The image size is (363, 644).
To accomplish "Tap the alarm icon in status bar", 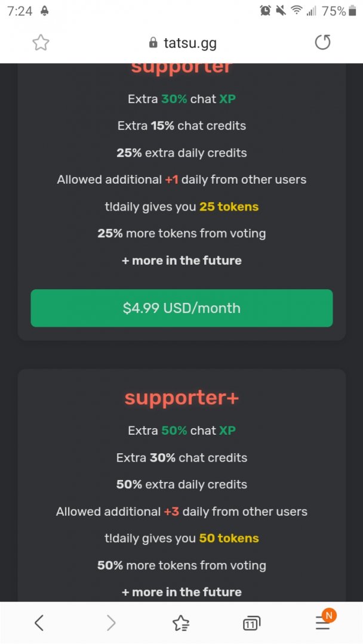I will click(266, 11).
